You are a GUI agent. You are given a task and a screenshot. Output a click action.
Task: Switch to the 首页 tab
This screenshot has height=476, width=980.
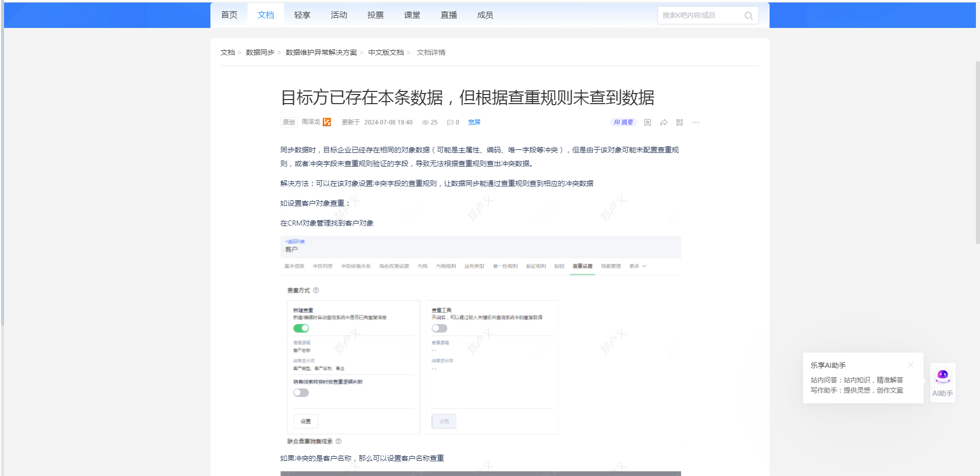229,15
